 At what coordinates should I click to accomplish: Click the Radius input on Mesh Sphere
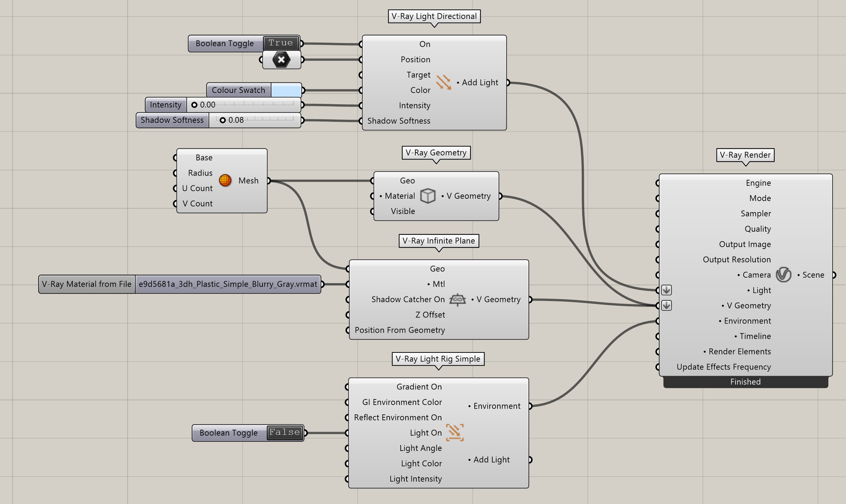(200, 173)
